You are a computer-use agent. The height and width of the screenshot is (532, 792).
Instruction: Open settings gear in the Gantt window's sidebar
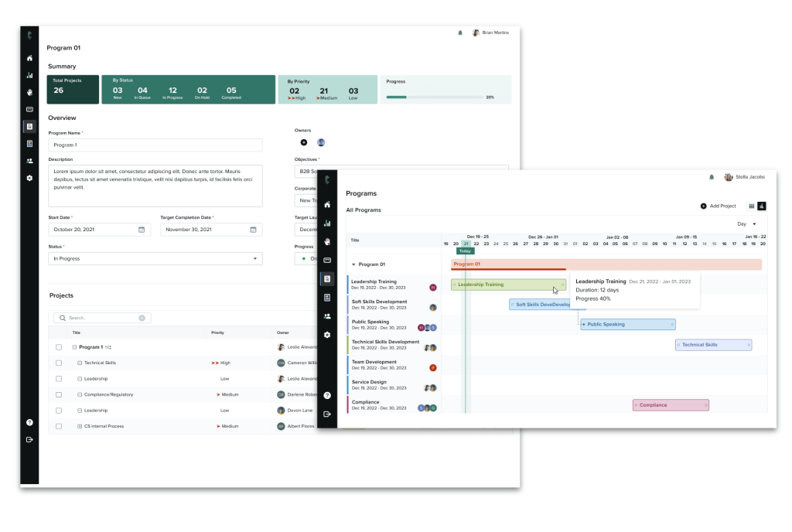[x=327, y=335]
